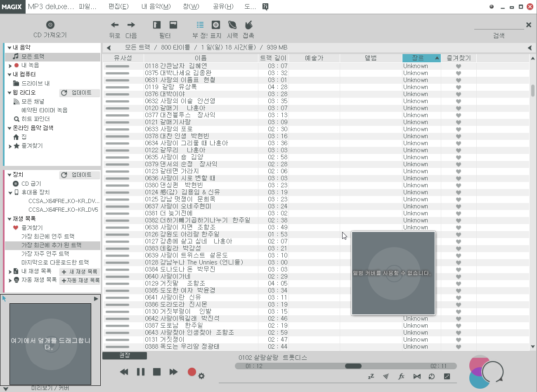Expand the 내 재생 목록 node
Viewport: 537px width, 392px height.
tap(10, 272)
